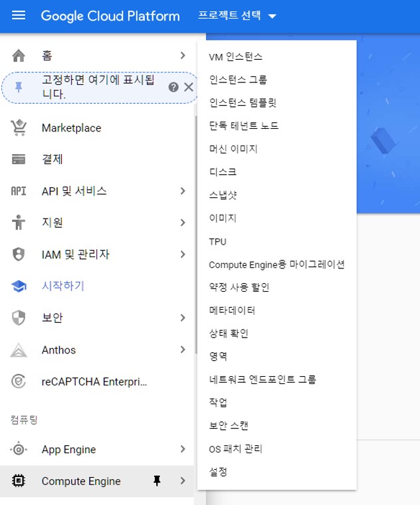Click the reCAPTCHA Enterprise icon
The image size is (420, 505).
19,381
